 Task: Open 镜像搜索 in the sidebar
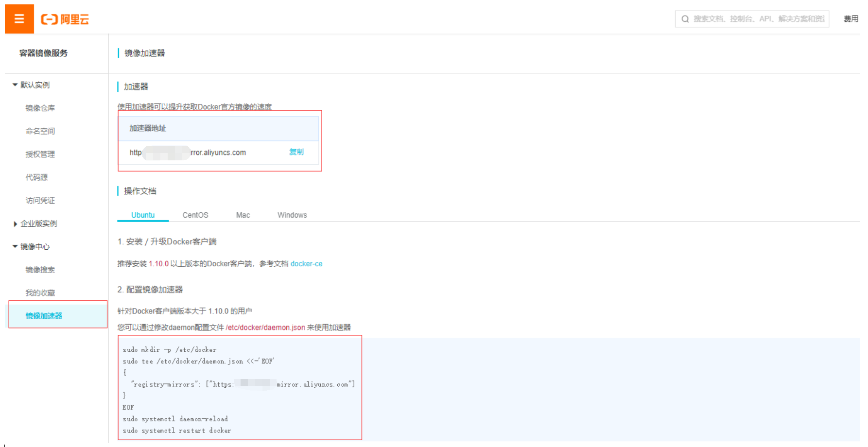click(x=40, y=270)
